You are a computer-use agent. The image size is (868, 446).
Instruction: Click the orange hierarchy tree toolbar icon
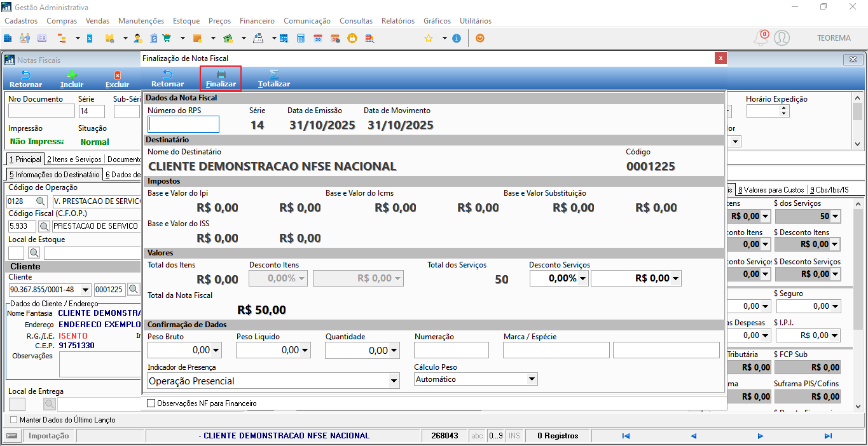pos(62,38)
